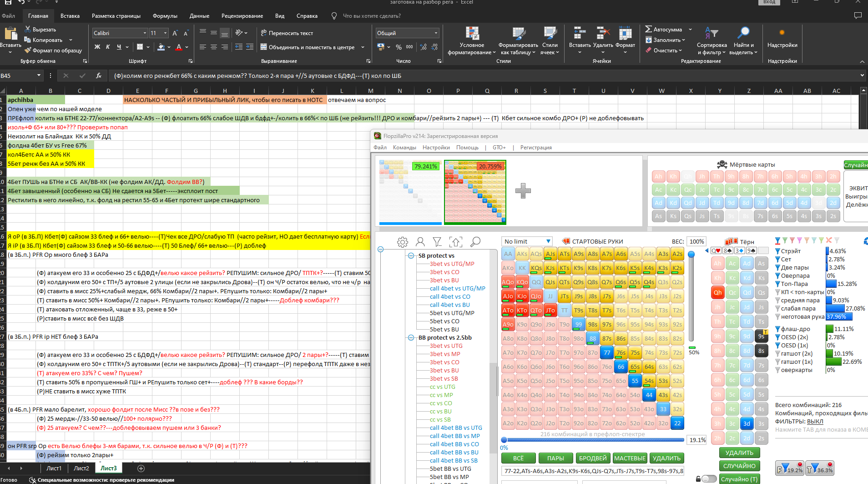The image size is (868, 484).
Task: Toggle the Две пары filter funnel
Action: [777, 267]
